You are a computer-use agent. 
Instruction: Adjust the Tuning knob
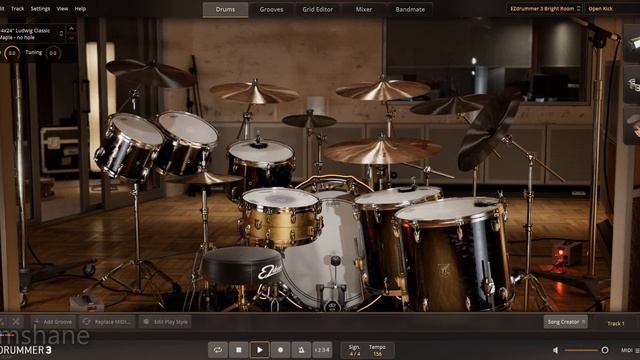pyautogui.click(x=53, y=53)
